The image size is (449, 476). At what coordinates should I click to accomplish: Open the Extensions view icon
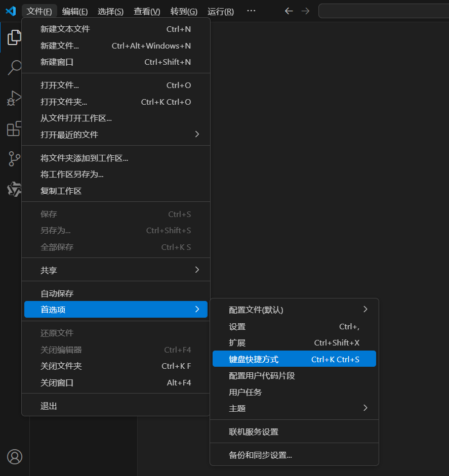(14, 128)
